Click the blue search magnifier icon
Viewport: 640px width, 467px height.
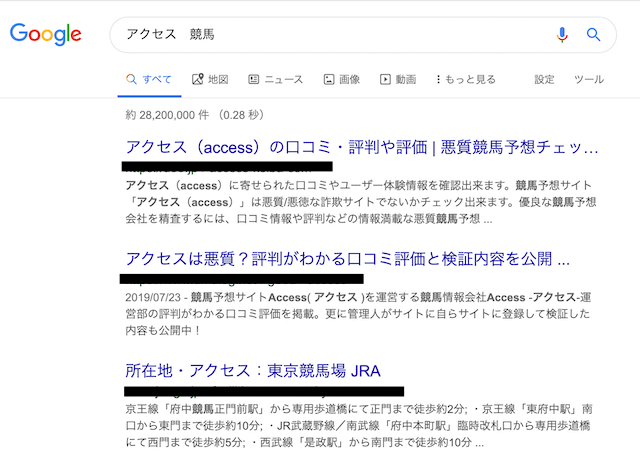[x=593, y=35]
